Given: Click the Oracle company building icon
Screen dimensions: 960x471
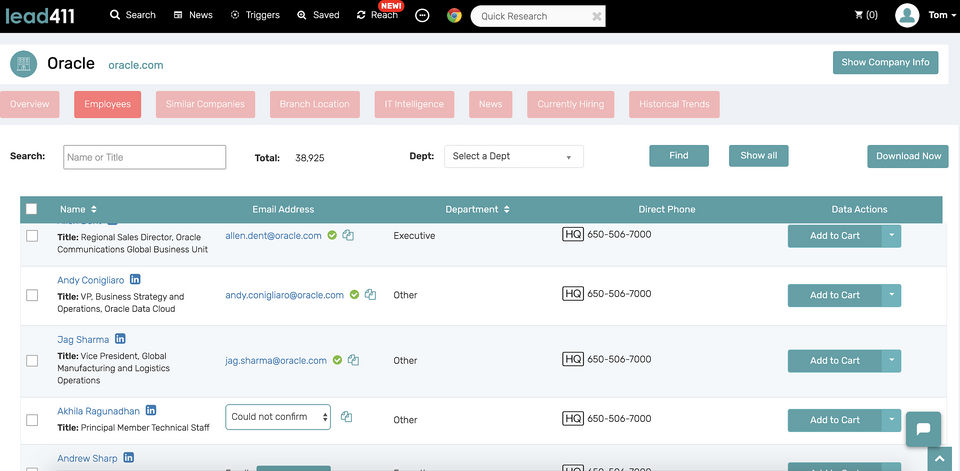Looking at the screenshot, I should click(23, 64).
